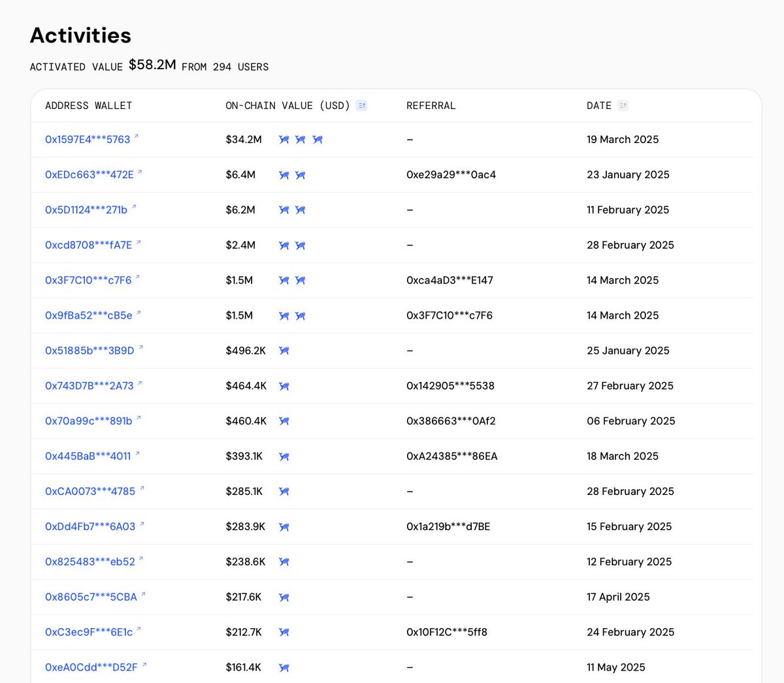The image size is (784, 683).
Task: Click the date 11 May 2025
Action: [616, 667]
